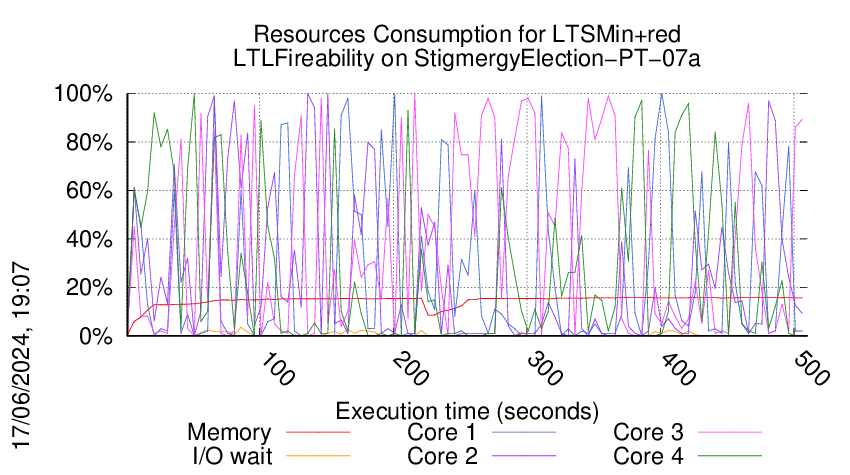
Task: Click the magenta Core 3 legend line
Action: point(730,433)
